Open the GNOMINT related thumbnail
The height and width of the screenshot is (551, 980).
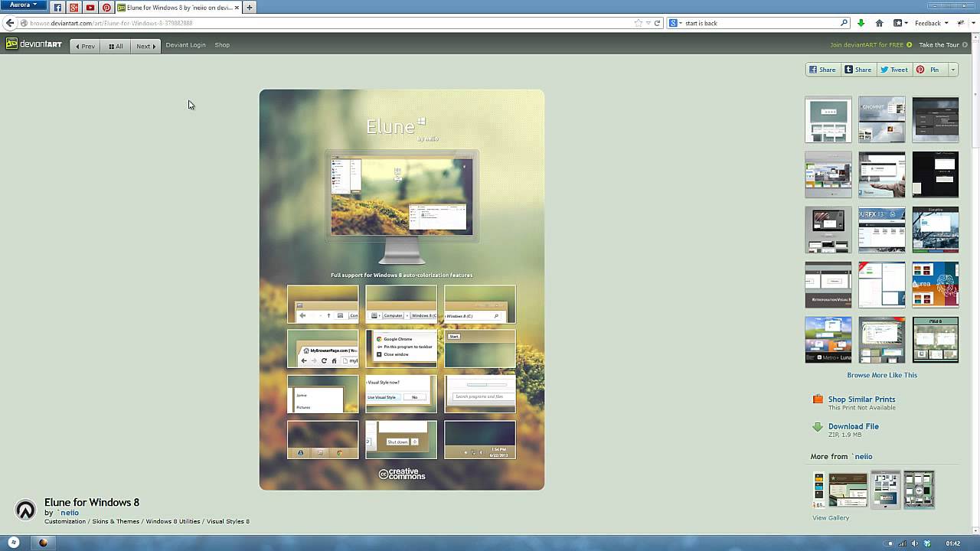coord(881,120)
